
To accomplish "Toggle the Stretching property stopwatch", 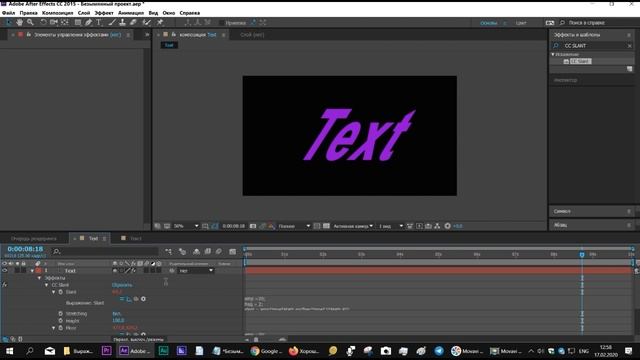I will [61, 313].
